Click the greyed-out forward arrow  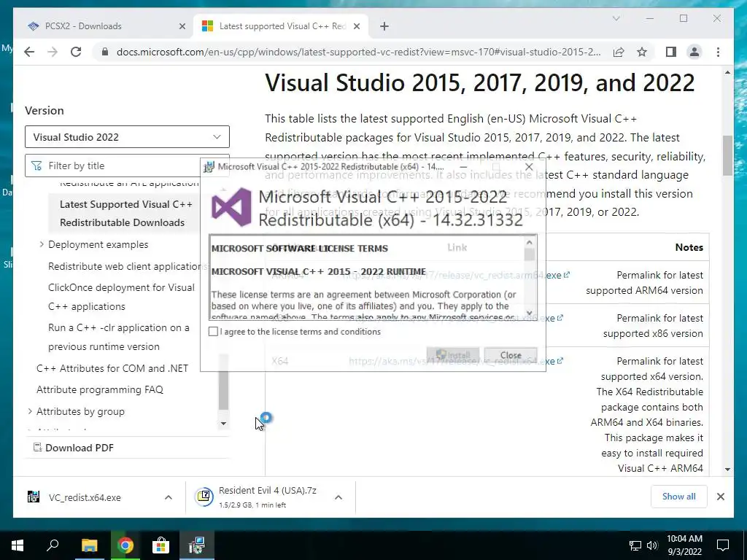(x=53, y=52)
